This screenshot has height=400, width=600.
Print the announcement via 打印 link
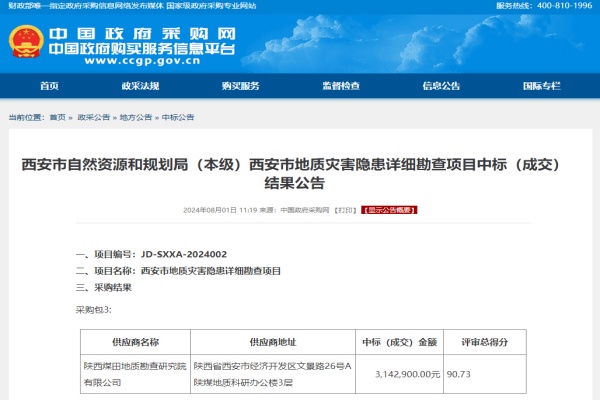pos(345,211)
